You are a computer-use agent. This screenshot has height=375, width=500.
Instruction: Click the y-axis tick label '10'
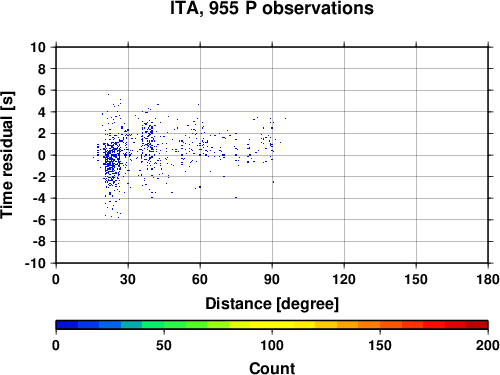tap(38, 47)
